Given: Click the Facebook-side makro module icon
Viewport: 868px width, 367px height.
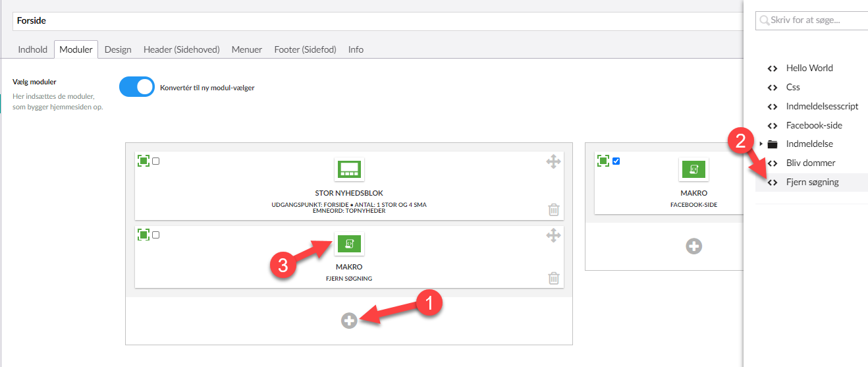Looking at the screenshot, I should [x=693, y=169].
